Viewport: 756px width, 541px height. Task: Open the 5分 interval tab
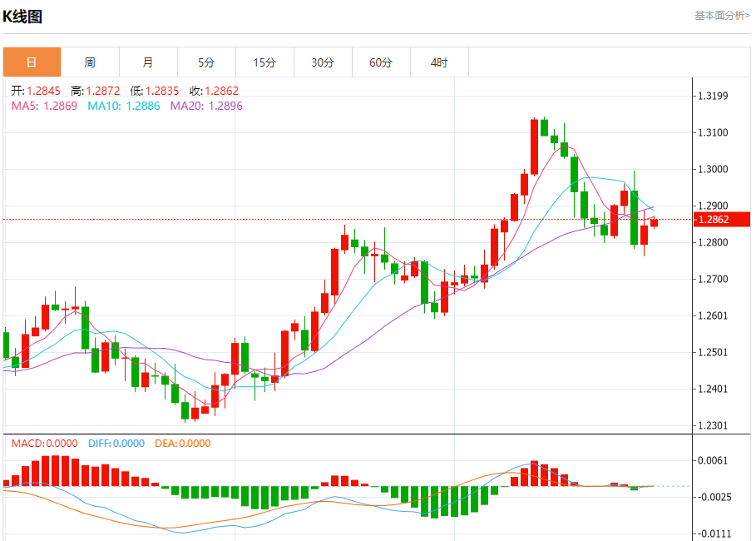206,62
